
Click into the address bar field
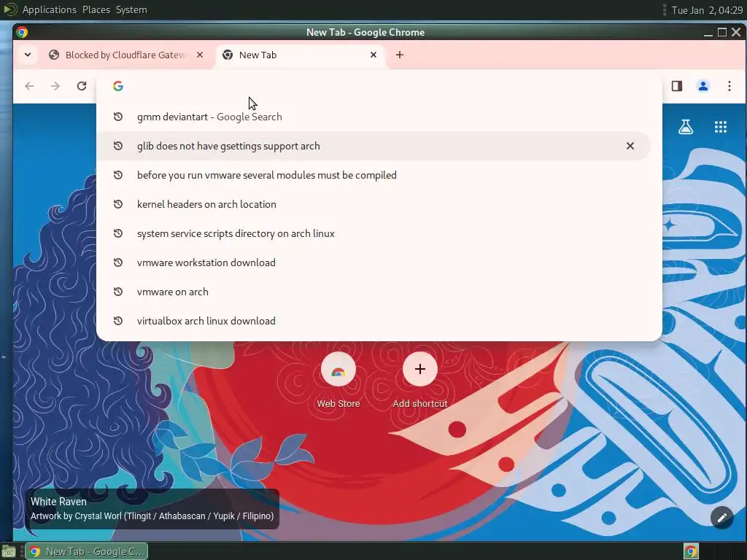(381, 86)
